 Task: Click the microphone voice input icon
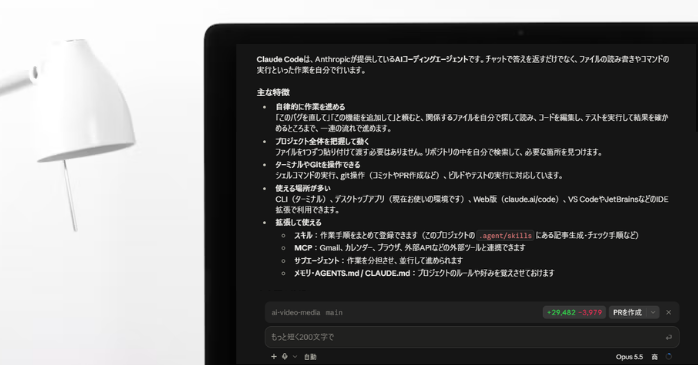tap(285, 357)
